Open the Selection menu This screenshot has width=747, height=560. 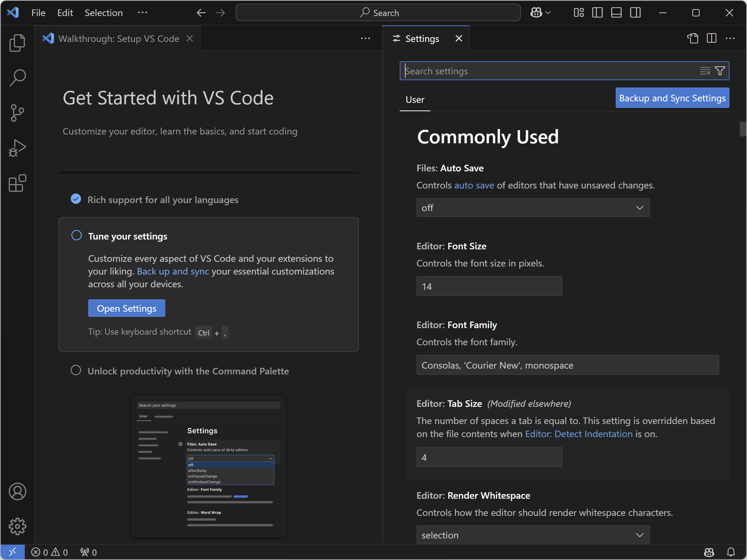click(104, 13)
